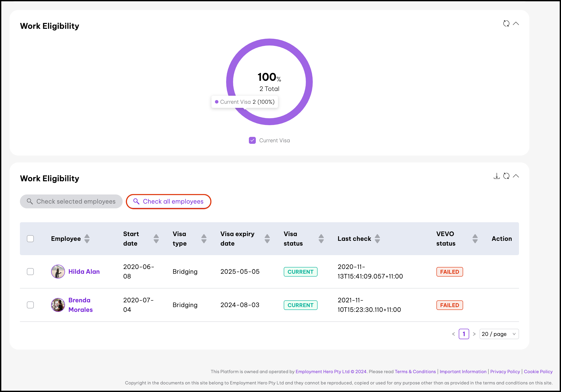Image resolution: width=561 pixels, height=392 pixels.
Task: Sort table by Visa expiry date
Action: (267, 239)
